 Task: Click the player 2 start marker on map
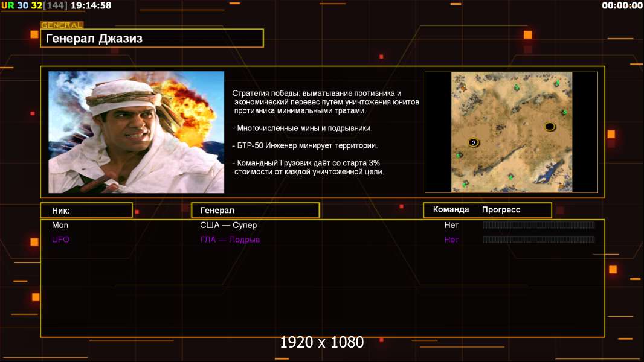pyautogui.click(x=474, y=142)
